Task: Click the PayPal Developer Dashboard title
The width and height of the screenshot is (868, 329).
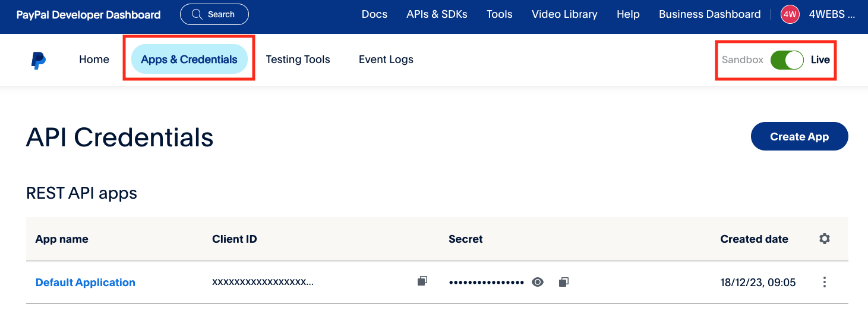Action: (x=89, y=15)
